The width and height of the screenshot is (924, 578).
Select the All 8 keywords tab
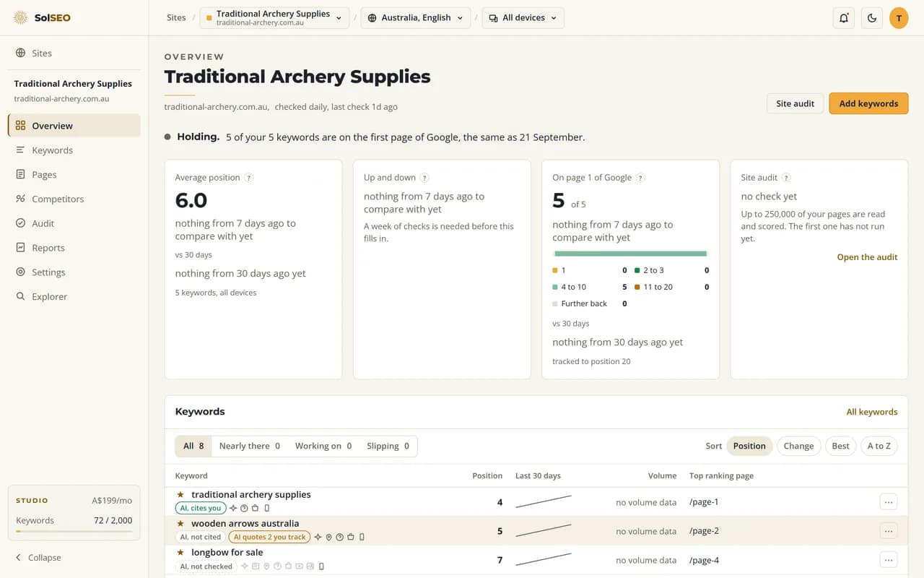[x=193, y=446]
